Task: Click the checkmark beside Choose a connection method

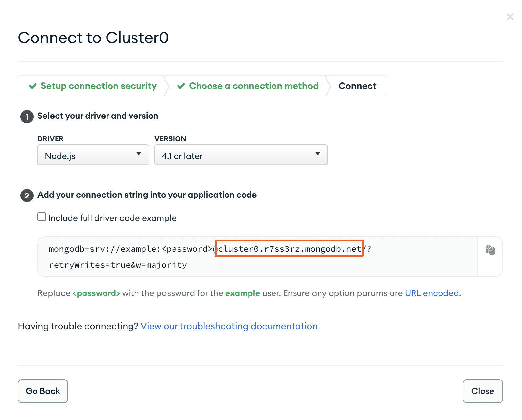Action: point(181,86)
